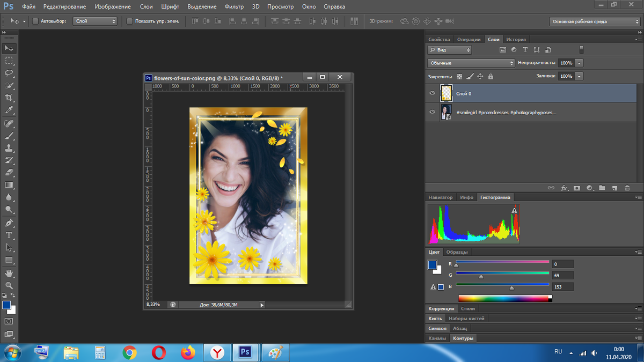Filter layers by pixel layers
Viewport: 644px width, 362px height.
pos(503,50)
